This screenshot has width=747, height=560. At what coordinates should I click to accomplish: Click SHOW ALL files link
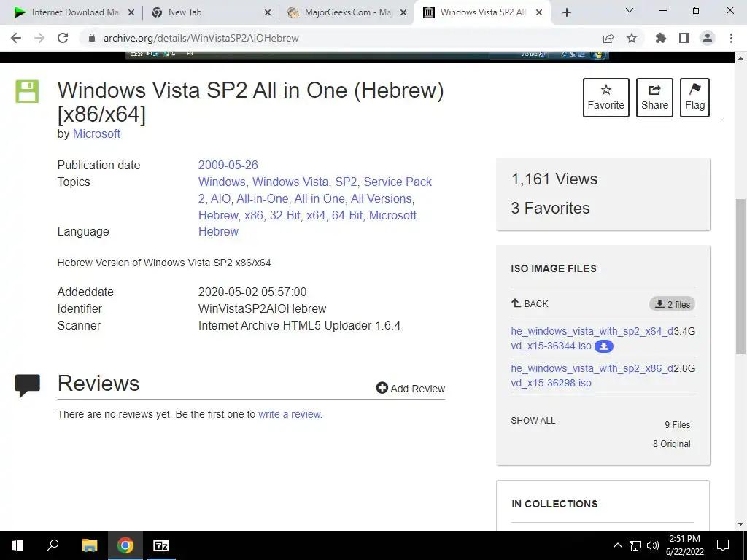(533, 421)
